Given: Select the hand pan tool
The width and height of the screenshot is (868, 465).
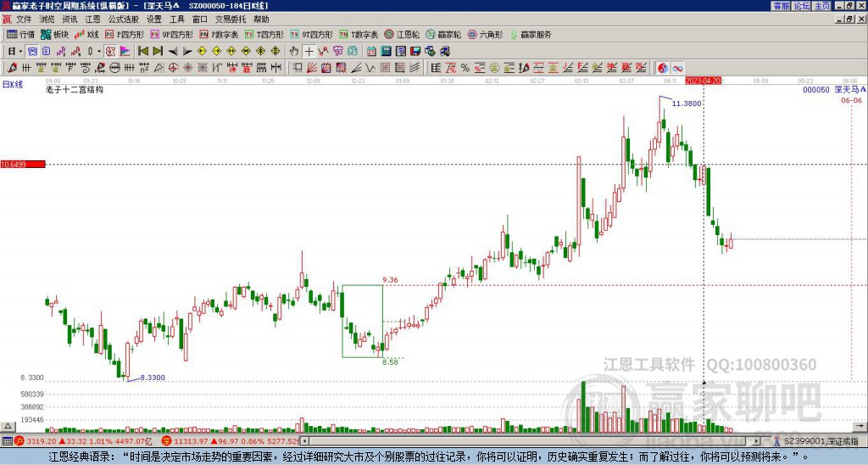Looking at the screenshot, I should pos(294,52).
